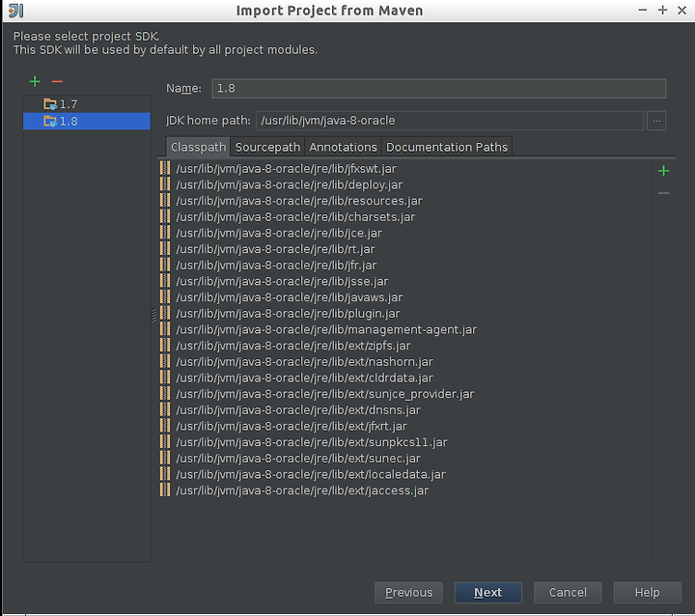Image resolution: width=695 pixels, height=616 pixels.
Task: Click the SDK Name input field
Action: [x=439, y=88]
